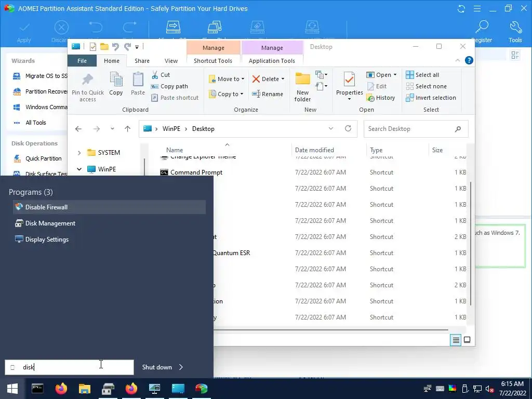Open address bar history dropdown chevron
532x399 pixels.
pos(331,129)
